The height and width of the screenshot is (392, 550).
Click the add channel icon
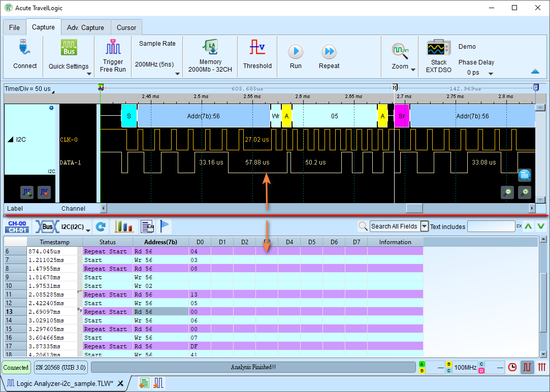tap(26, 192)
